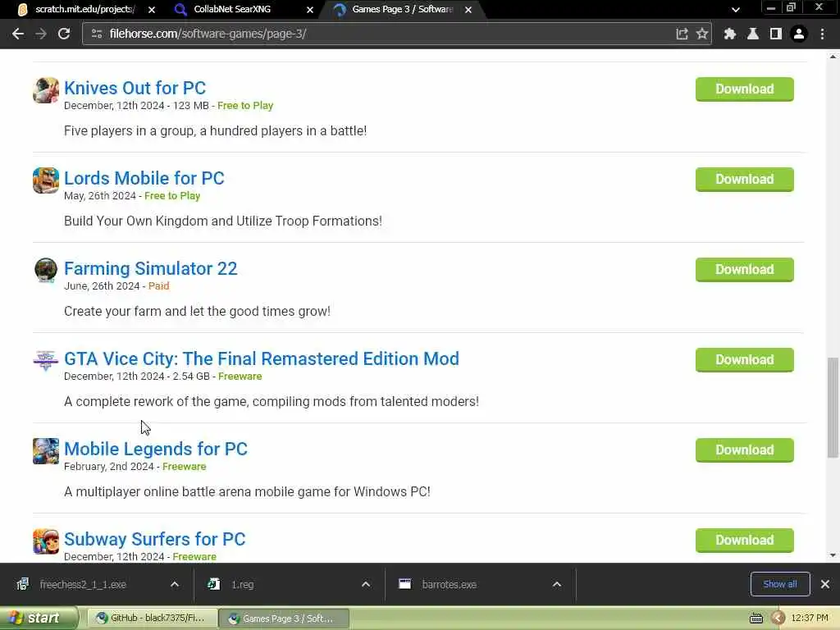Open the GTA Vice City mod icon
Viewport: 840px width, 630px height.
coord(46,360)
